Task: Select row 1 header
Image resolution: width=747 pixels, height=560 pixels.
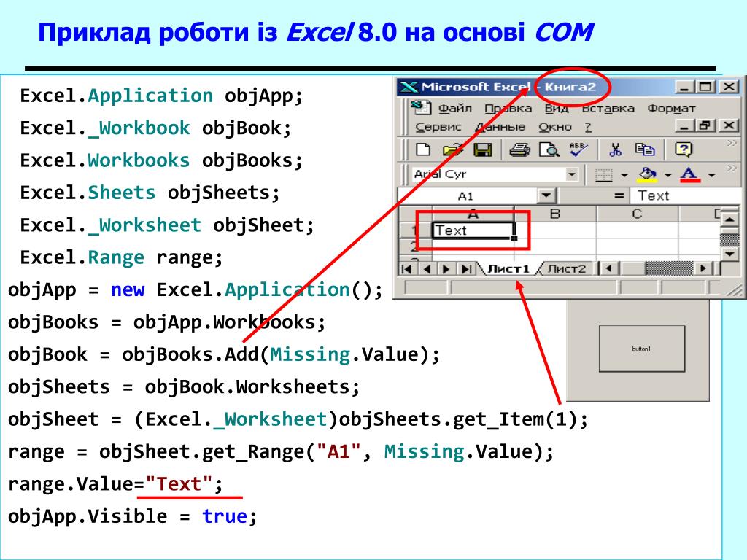Action: pos(415,231)
